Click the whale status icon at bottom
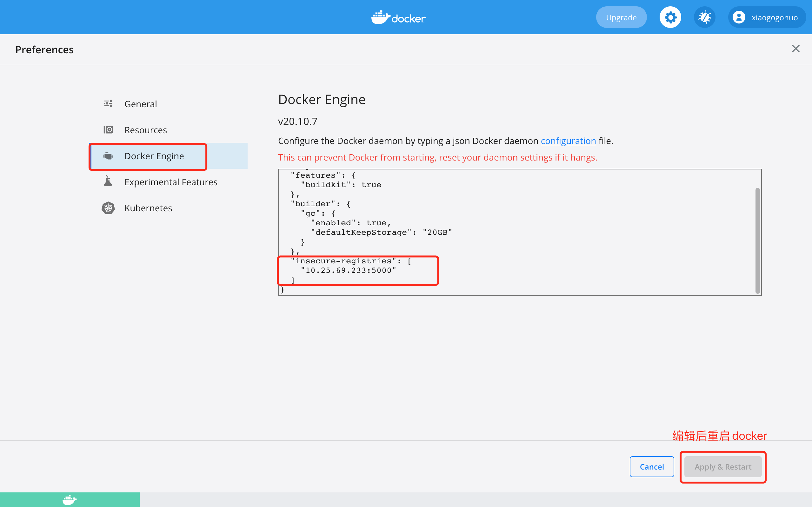Viewport: 812px width, 507px height. tap(70, 500)
